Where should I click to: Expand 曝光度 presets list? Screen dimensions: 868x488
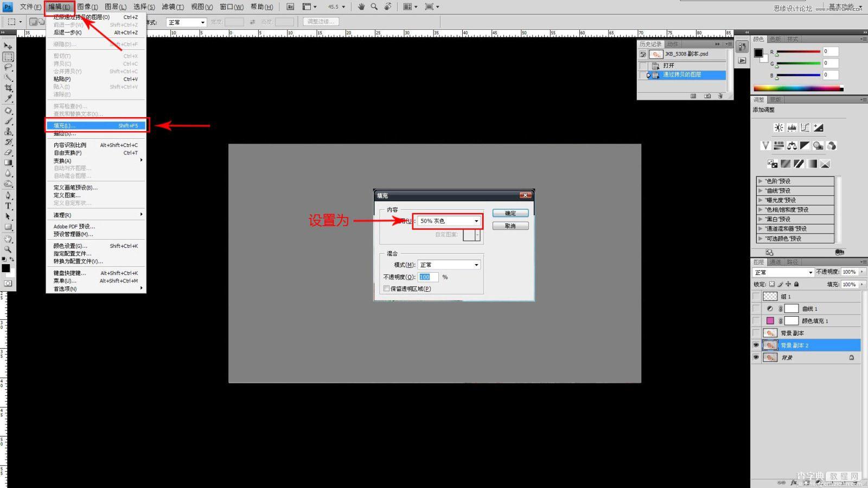761,200
